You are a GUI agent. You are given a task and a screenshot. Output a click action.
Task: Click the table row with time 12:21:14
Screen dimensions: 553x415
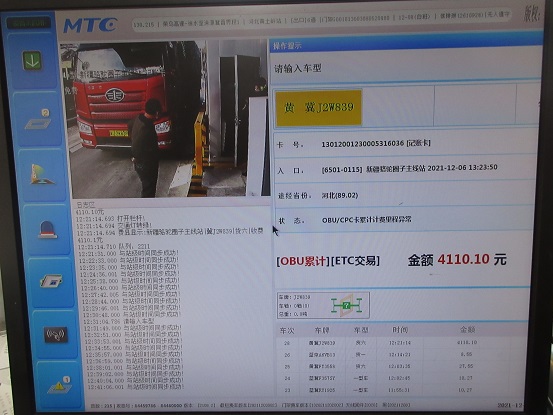click(402, 343)
